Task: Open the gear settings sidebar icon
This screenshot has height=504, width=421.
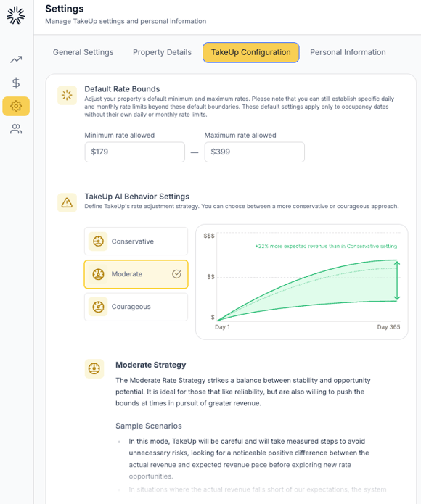Action: tap(16, 106)
